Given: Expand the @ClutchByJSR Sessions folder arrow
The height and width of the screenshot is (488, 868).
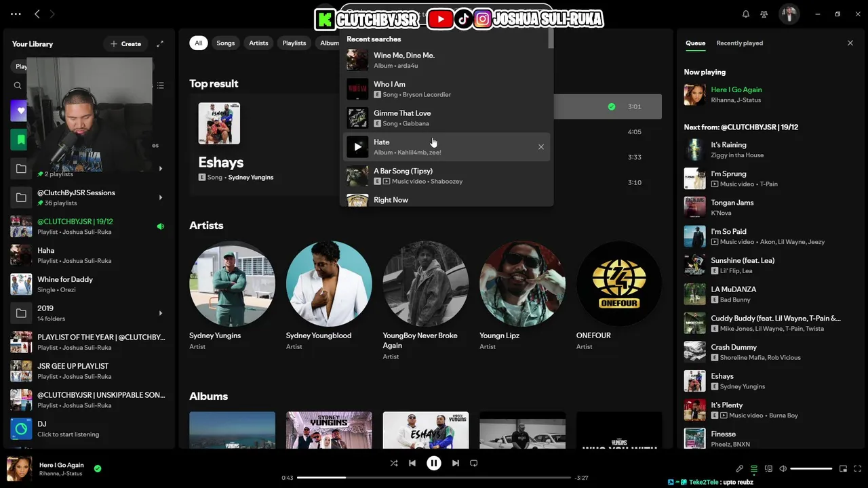Looking at the screenshot, I should point(161,198).
